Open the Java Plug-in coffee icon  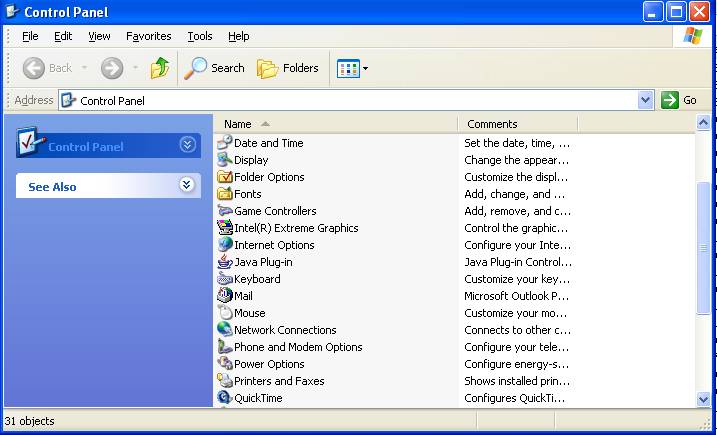coord(225,262)
